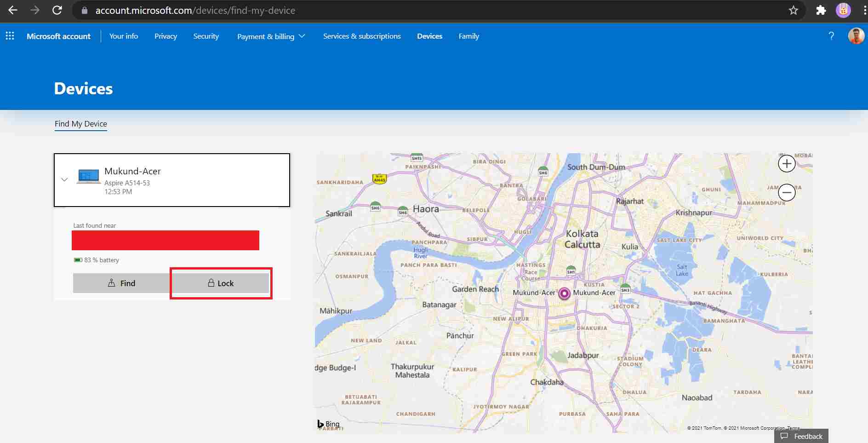Open the extensions puzzle icon
The height and width of the screenshot is (443, 868).
click(821, 10)
